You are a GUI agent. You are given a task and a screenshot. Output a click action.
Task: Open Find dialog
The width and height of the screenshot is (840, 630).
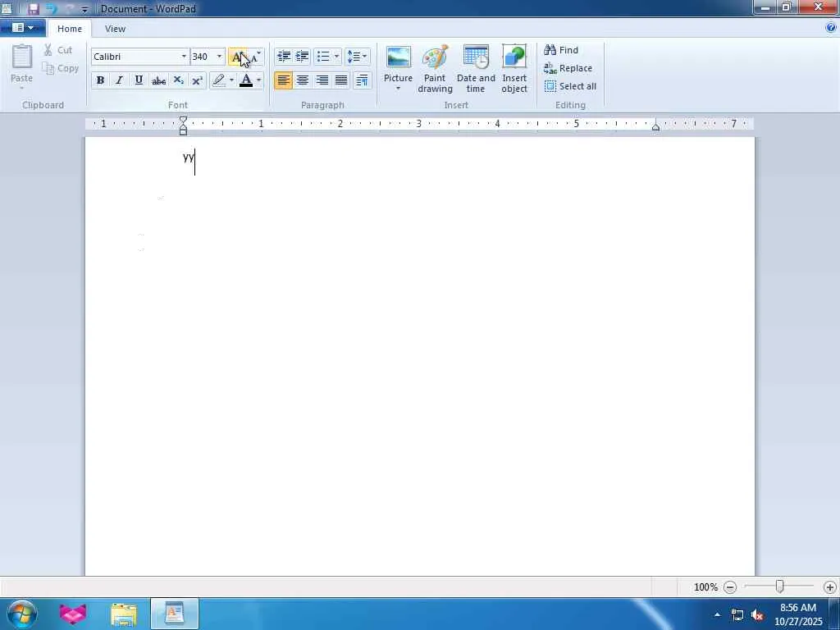click(561, 50)
